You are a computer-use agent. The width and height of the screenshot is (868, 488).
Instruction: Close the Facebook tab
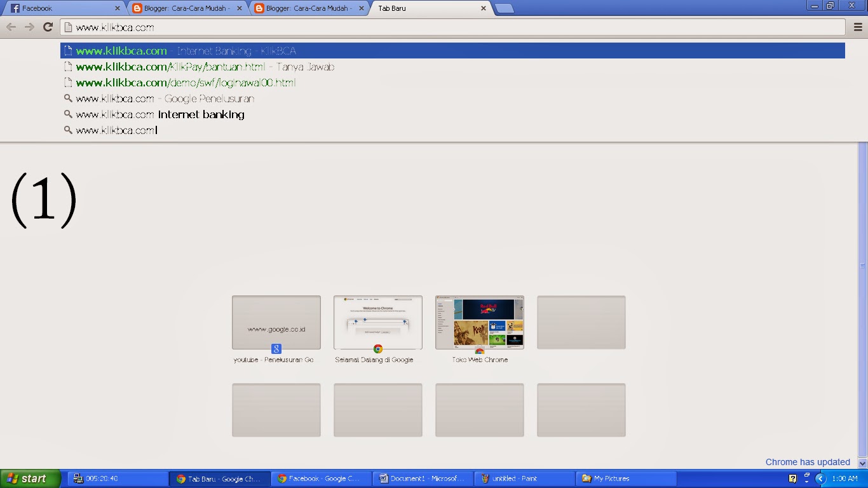[117, 8]
